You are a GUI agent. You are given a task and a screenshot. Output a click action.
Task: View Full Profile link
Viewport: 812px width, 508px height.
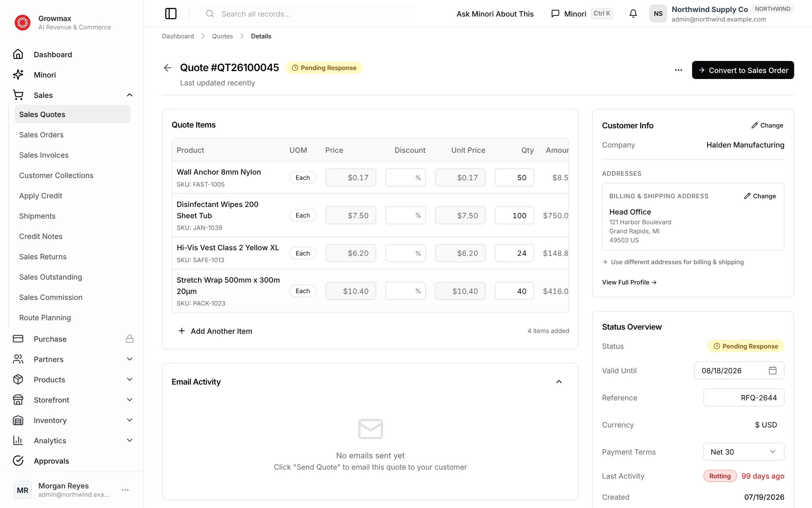[x=629, y=282]
